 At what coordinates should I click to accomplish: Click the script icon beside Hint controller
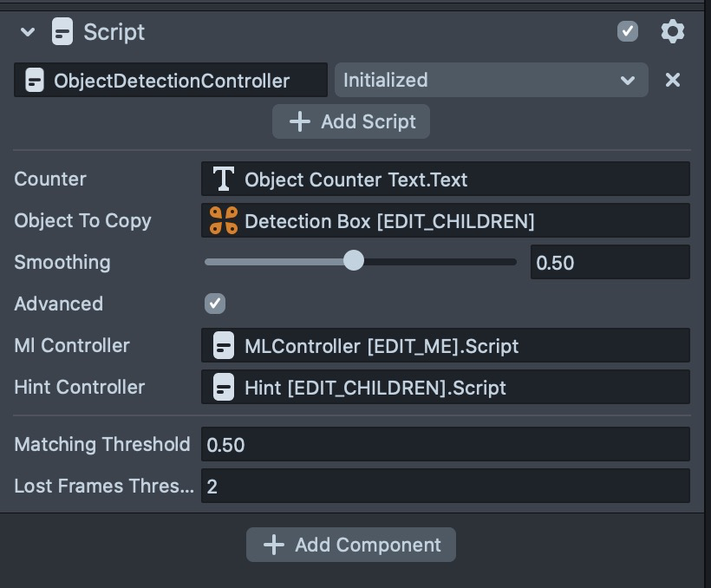tap(224, 388)
